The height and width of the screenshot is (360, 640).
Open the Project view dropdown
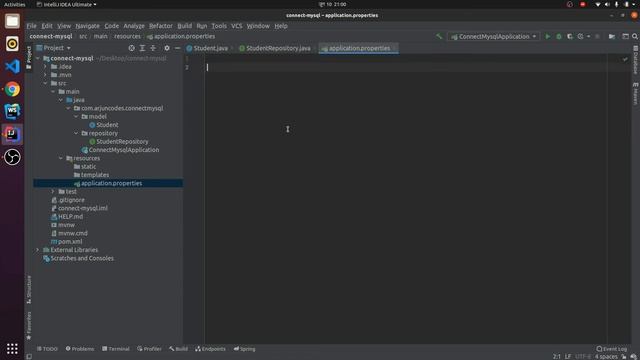53,48
